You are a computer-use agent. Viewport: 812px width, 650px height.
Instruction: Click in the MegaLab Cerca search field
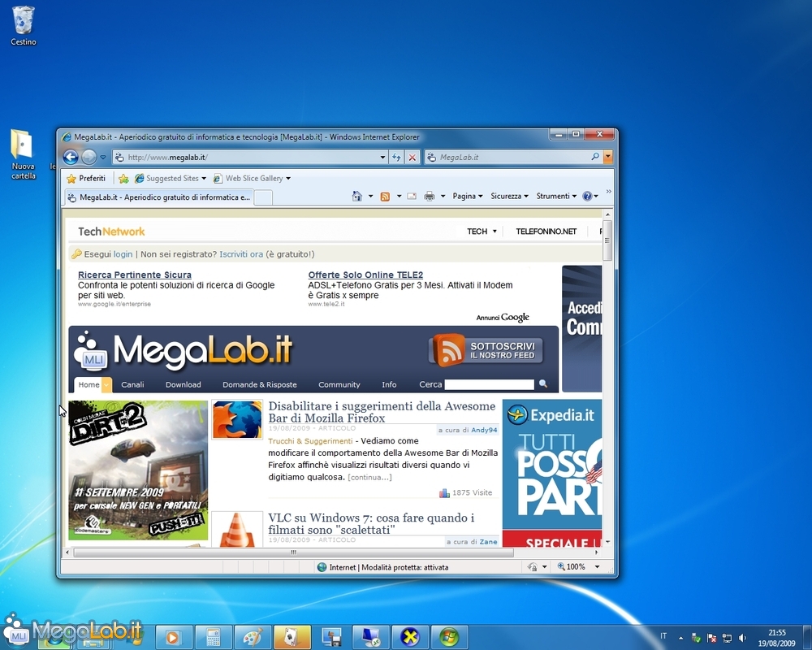tap(490, 384)
